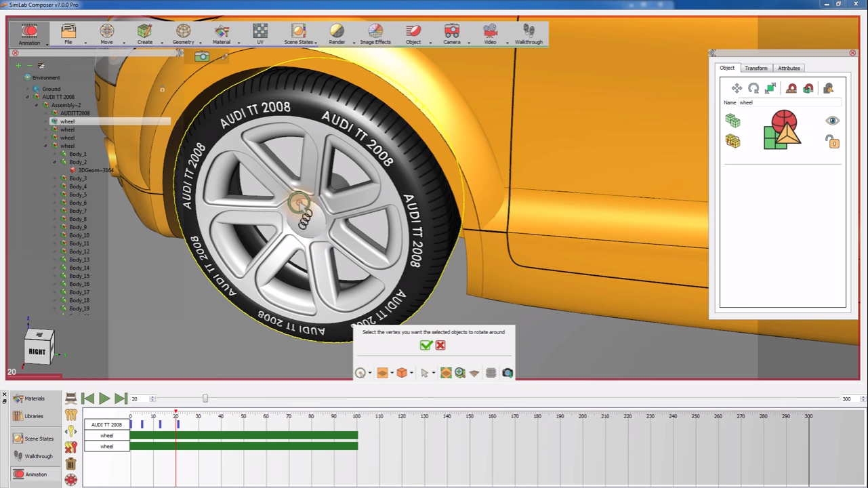Open the Geometry tool
The image size is (868, 488).
click(183, 34)
